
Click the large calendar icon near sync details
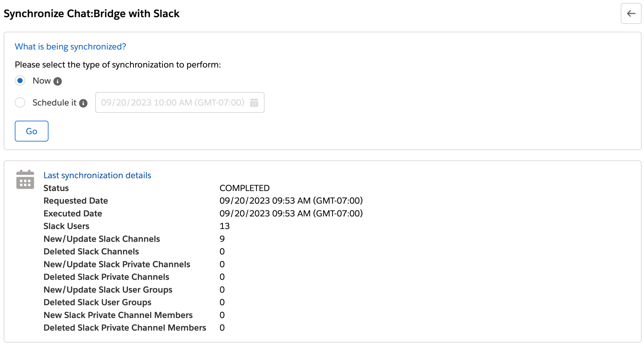[25, 180]
